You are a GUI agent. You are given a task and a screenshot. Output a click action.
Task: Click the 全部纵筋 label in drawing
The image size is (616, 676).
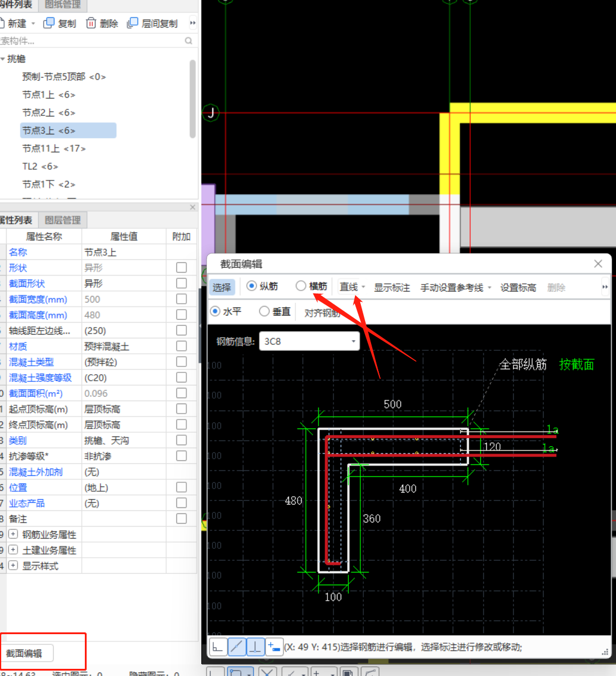[x=523, y=364]
